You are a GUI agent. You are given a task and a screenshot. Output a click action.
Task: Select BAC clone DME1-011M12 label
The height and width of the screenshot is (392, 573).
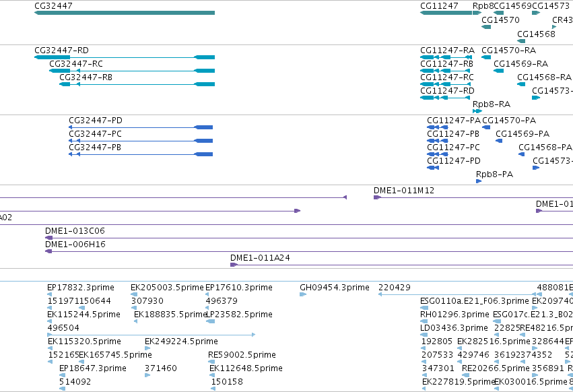click(404, 191)
